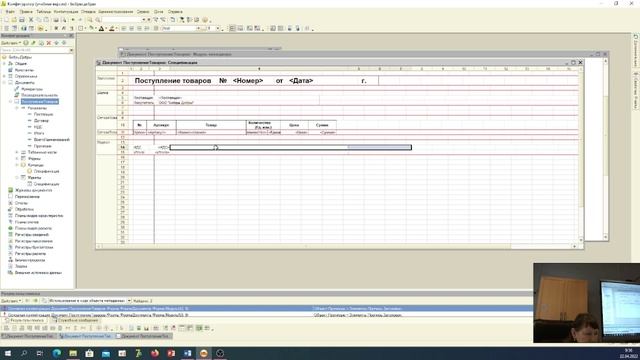This screenshot has width=640, height=360.
Task: Select Журналы документов in the tree
Action: pos(33,190)
